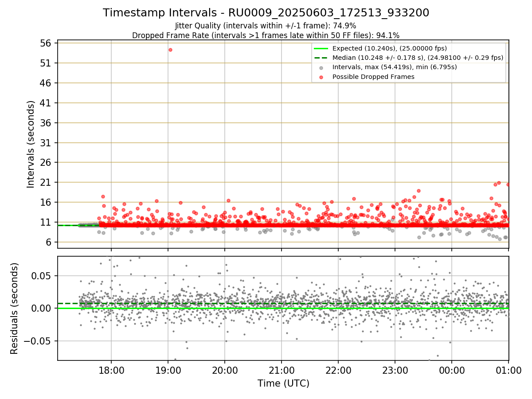Click the '19:00' x-axis tick label
Image resolution: width=532 pixels, height=399 pixels.
168,370
